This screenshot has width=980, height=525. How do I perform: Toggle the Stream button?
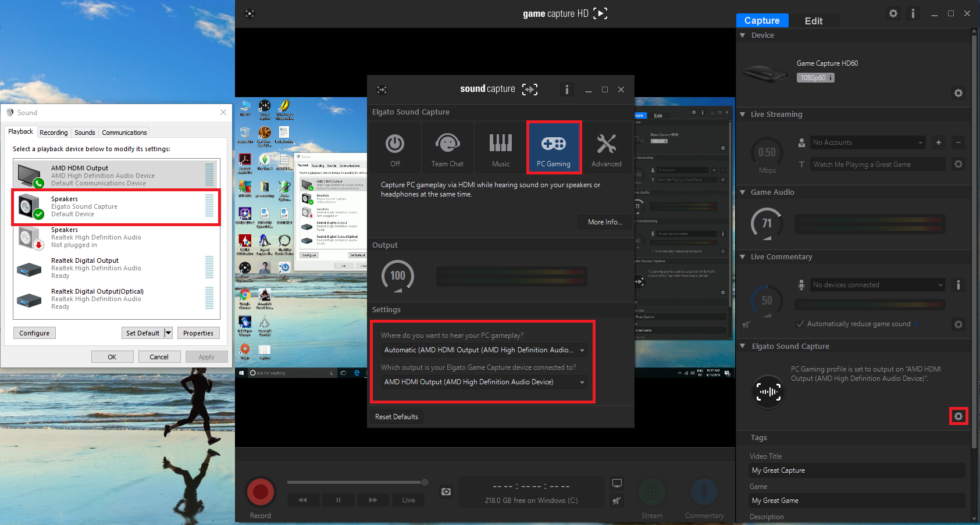(652, 492)
